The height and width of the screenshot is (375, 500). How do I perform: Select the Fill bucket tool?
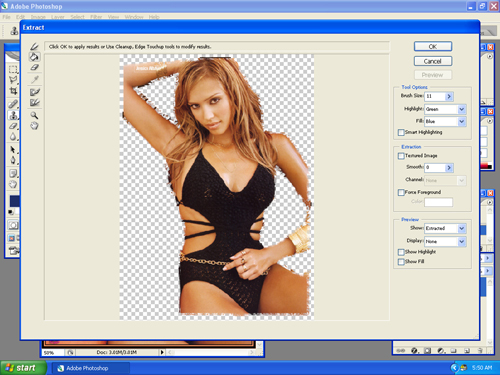pos(34,57)
